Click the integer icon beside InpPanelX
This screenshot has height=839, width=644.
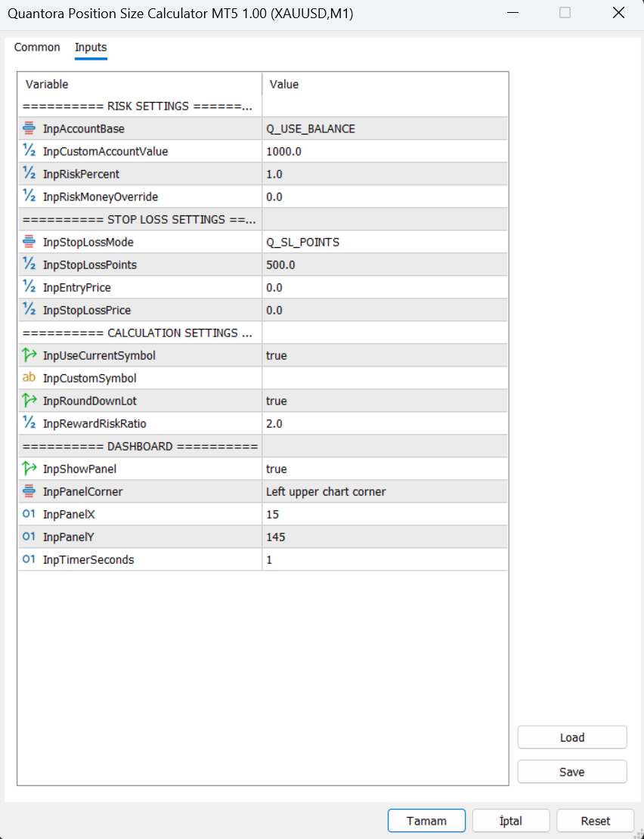coord(29,514)
